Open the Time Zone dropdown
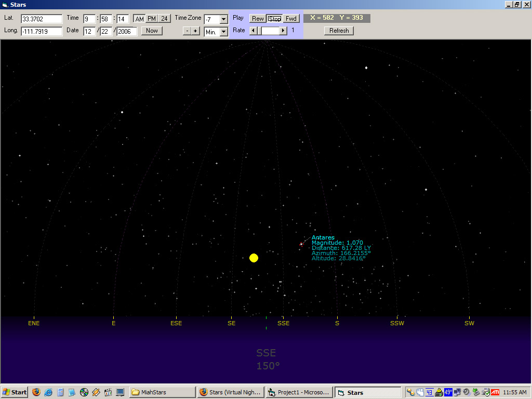This screenshot has height=399, width=532. coord(224,19)
